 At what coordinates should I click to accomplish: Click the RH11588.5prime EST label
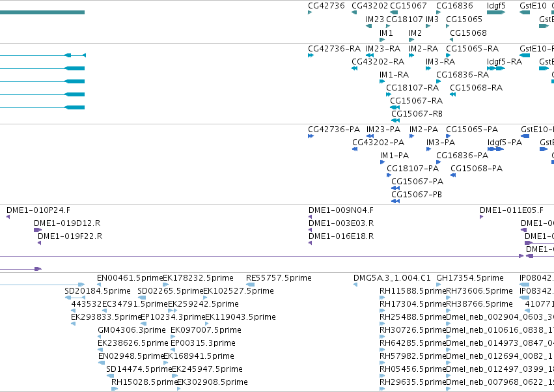(x=413, y=291)
